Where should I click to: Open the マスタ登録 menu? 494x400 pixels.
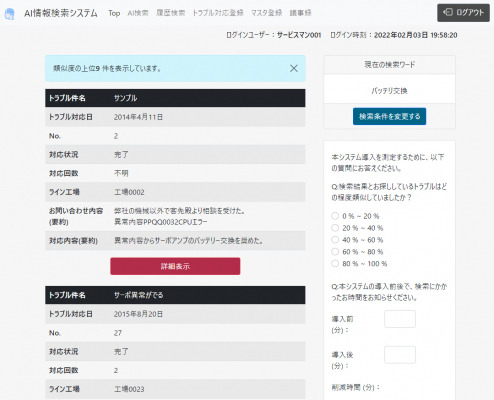(266, 13)
